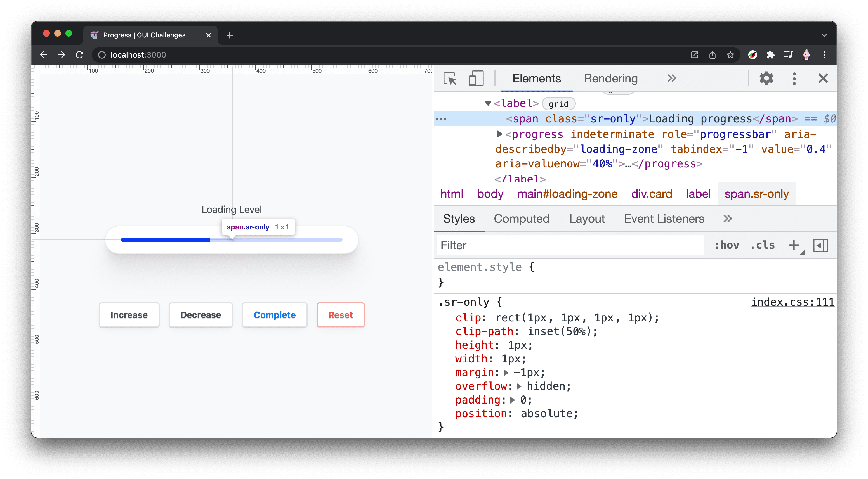Click the responsive device toggle icon

[475, 78]
